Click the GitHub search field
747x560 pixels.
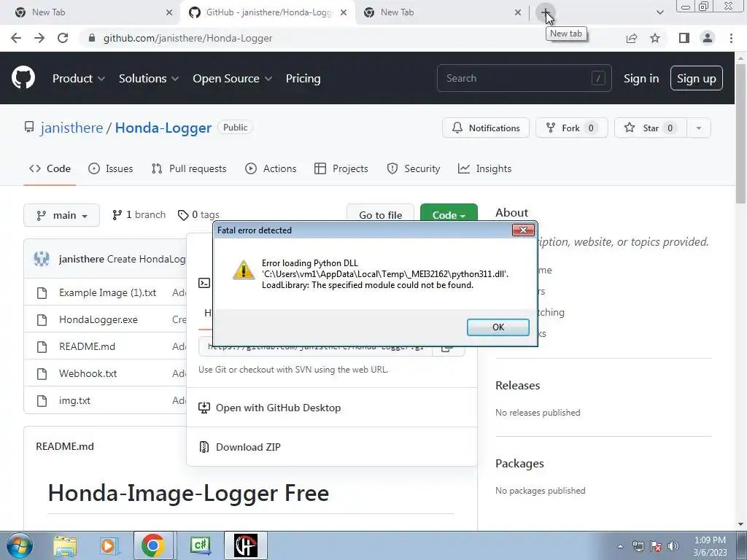524,78
